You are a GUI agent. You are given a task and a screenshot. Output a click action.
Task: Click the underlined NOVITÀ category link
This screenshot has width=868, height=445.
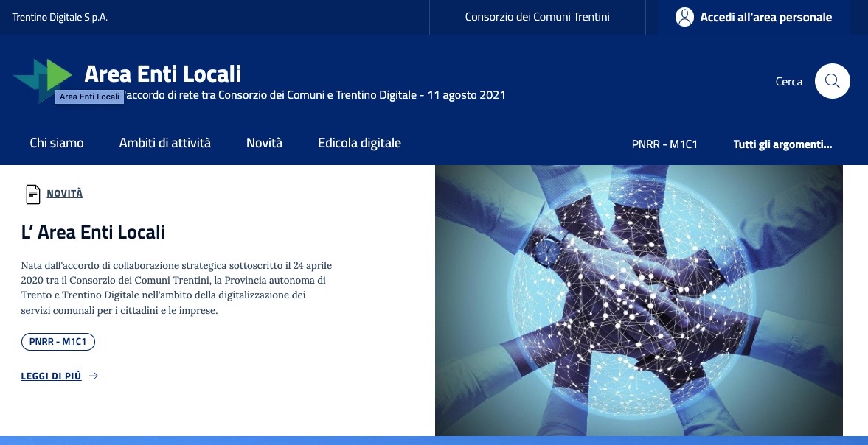(x=65, y=194)
